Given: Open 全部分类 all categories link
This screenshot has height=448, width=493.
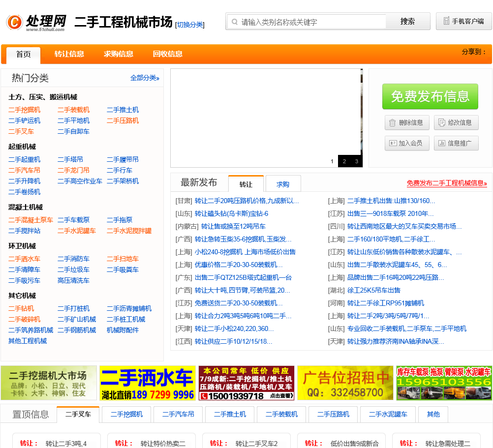Looking at the screenshot, I should [x=145, y=78].
